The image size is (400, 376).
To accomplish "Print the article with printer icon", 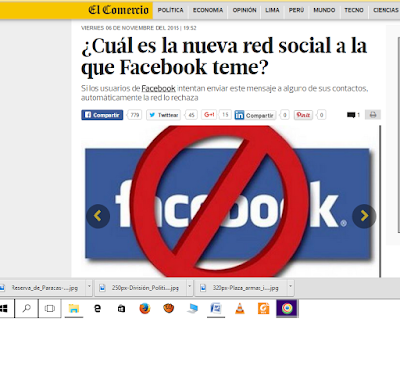I will [373, 115].
